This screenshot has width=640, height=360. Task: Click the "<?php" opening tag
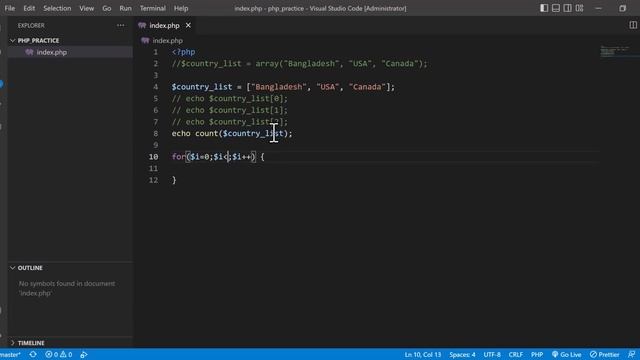[183, 52]
